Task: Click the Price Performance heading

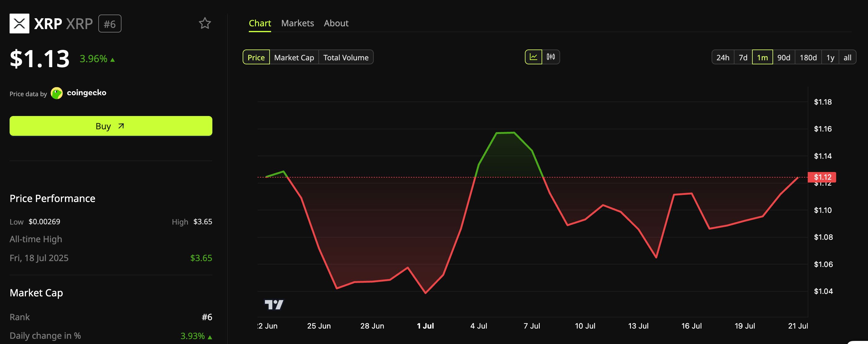Action: (52, 198)
